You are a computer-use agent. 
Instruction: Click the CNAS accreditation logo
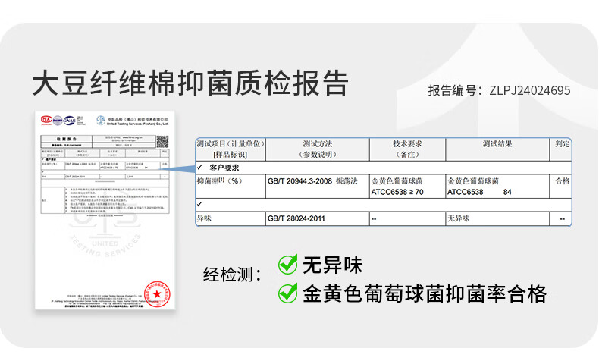(70, 120)
